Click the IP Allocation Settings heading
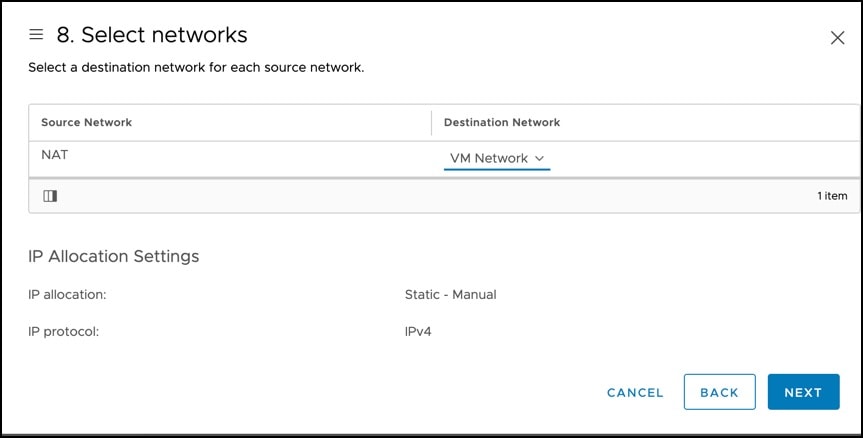Viewport: 863px width, 438px height. pos(113,256)
